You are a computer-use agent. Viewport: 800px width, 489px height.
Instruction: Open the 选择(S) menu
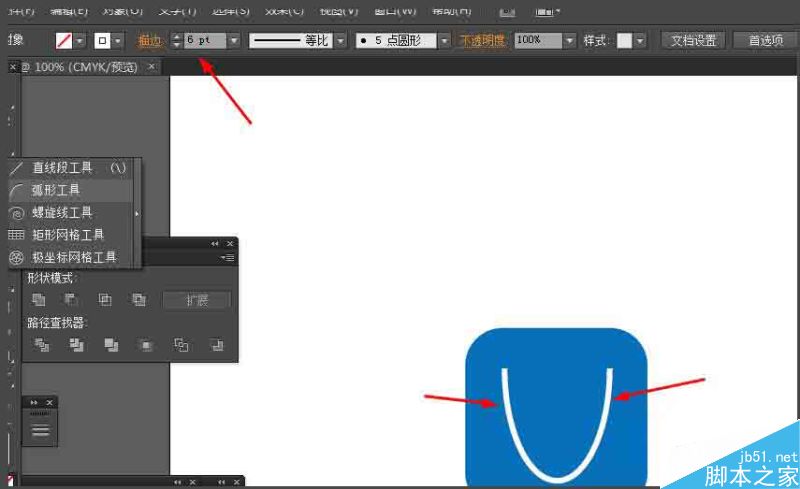(231, 10)
